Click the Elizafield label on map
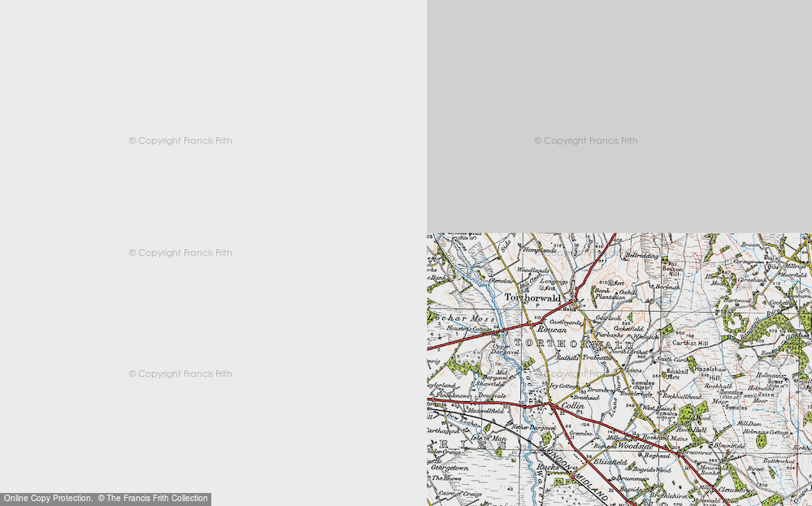Viewport: 812px width, 506px height. (x=610, y=462)
